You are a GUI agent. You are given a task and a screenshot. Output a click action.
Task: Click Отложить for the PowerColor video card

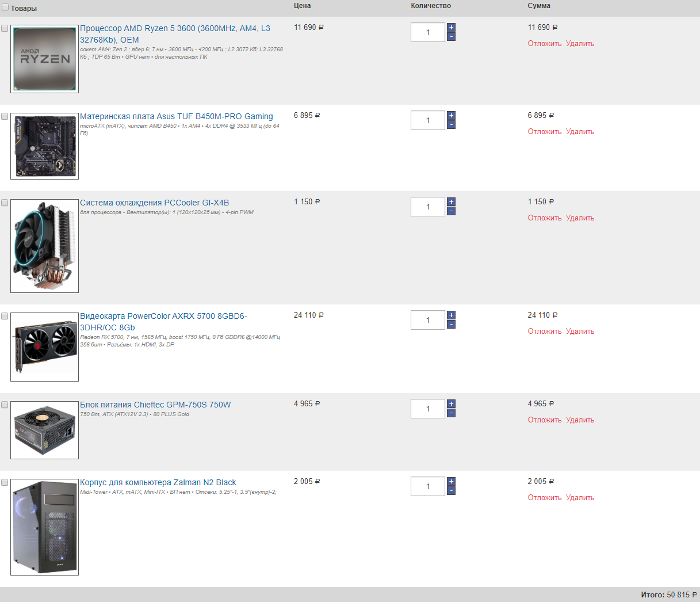click(x=545, y=332)
